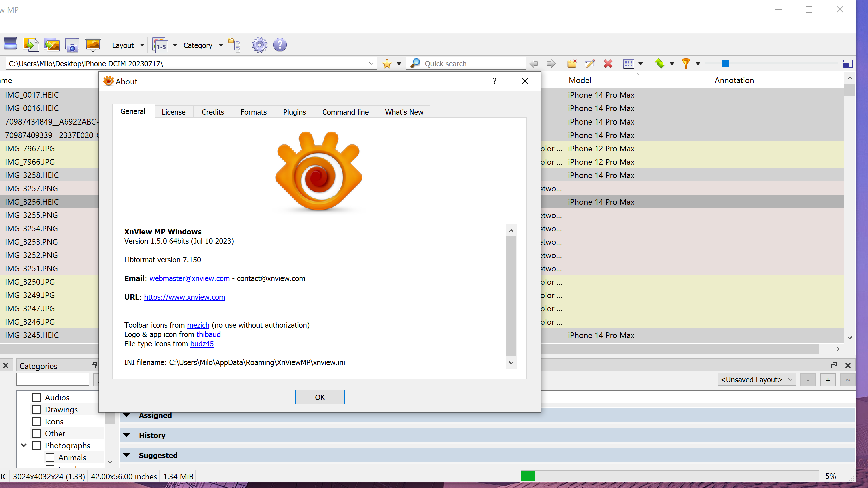Click the thumbnail size slider handle
This screenshot has width=868, height=488.
tap(725, 63)
